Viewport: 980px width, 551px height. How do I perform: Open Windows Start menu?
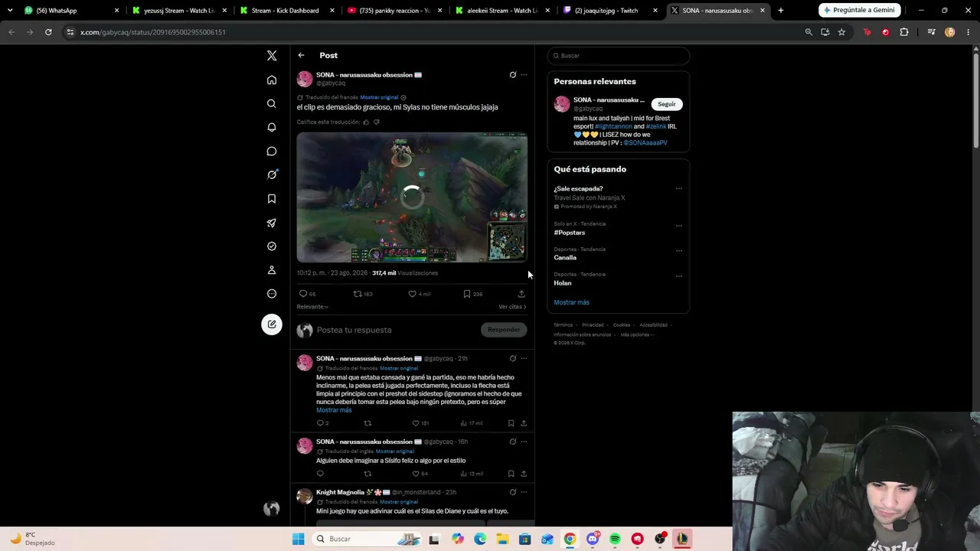point(298,539)
